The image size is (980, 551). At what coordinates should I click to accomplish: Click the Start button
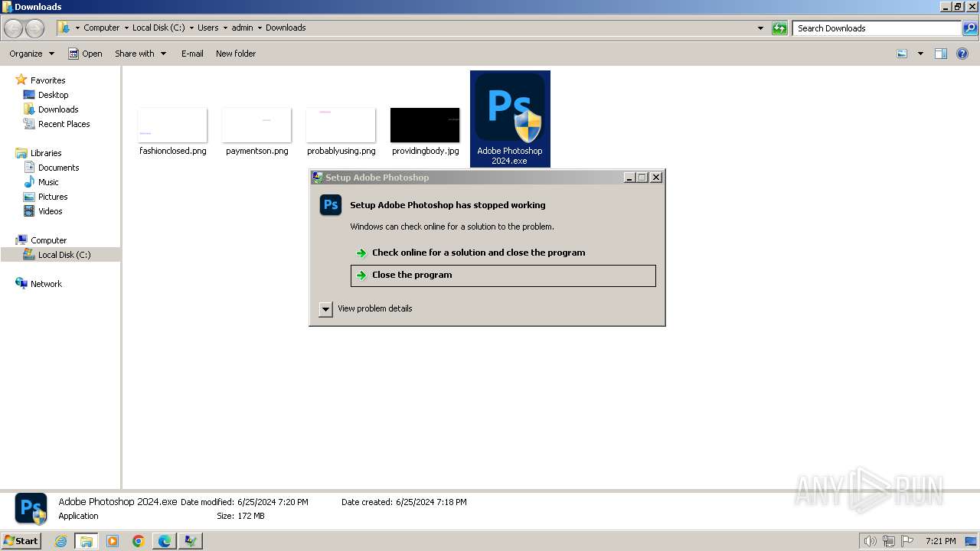pos(21,541)
